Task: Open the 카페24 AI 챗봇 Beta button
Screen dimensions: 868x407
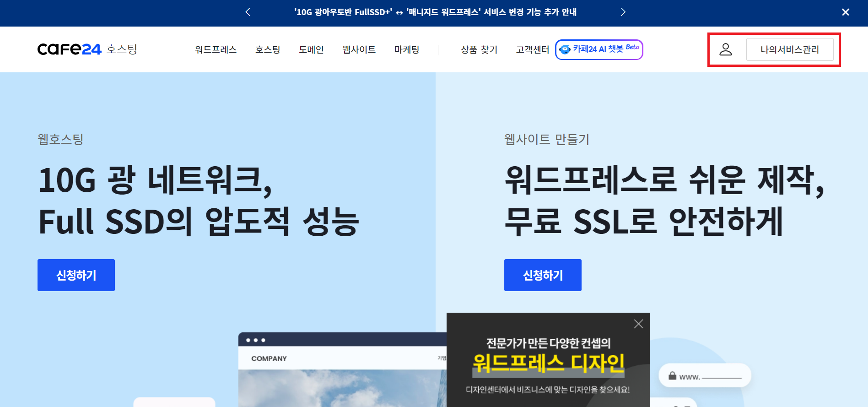Action: (599, 49)
